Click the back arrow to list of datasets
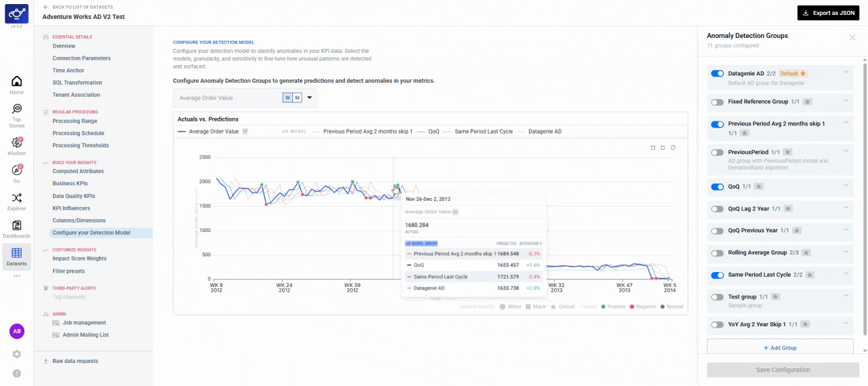The width and height of the screenshot is (868, 386). (45, 6)
